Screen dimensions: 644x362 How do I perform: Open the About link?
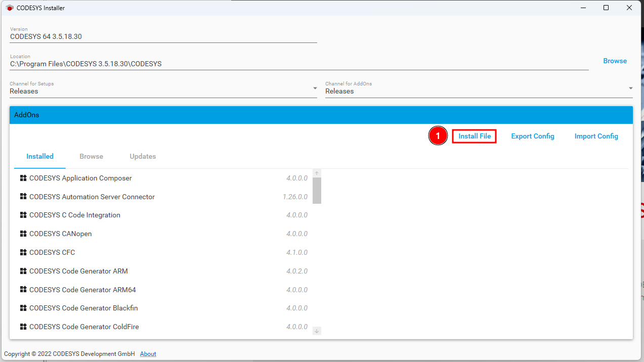[x=148, y=354]
